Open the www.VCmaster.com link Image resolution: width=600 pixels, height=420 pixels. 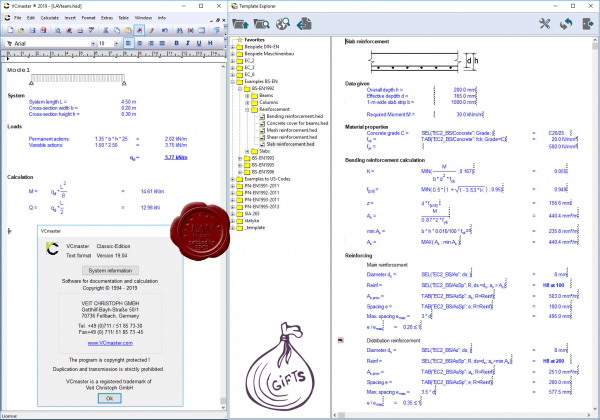(110, 343)
